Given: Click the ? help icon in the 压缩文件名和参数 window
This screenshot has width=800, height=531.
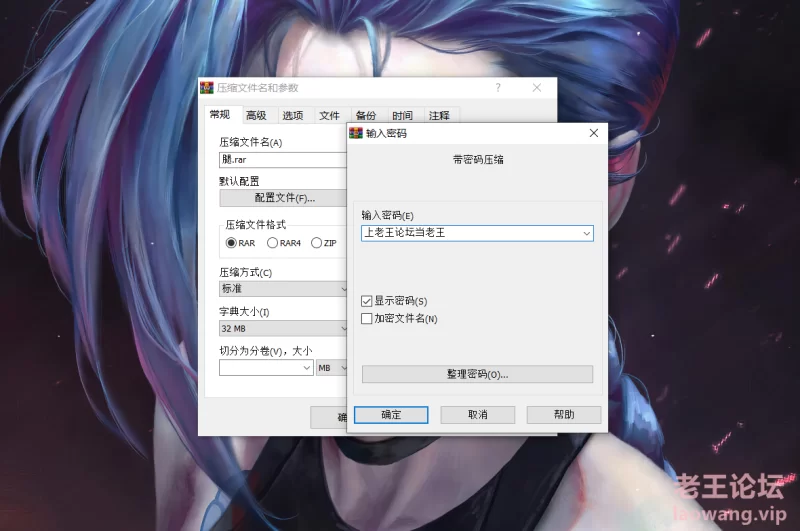Looking at the screenshot, I should click(x=498, y=88).
